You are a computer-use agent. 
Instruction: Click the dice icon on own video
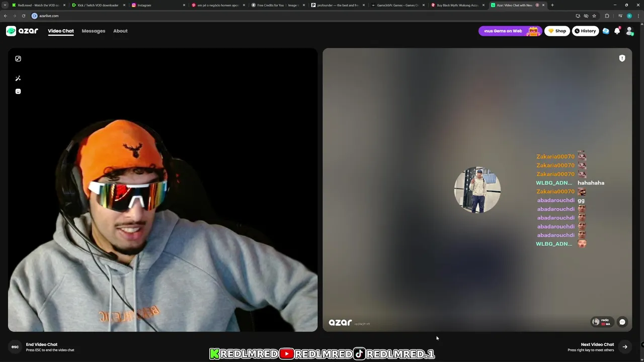18,59
